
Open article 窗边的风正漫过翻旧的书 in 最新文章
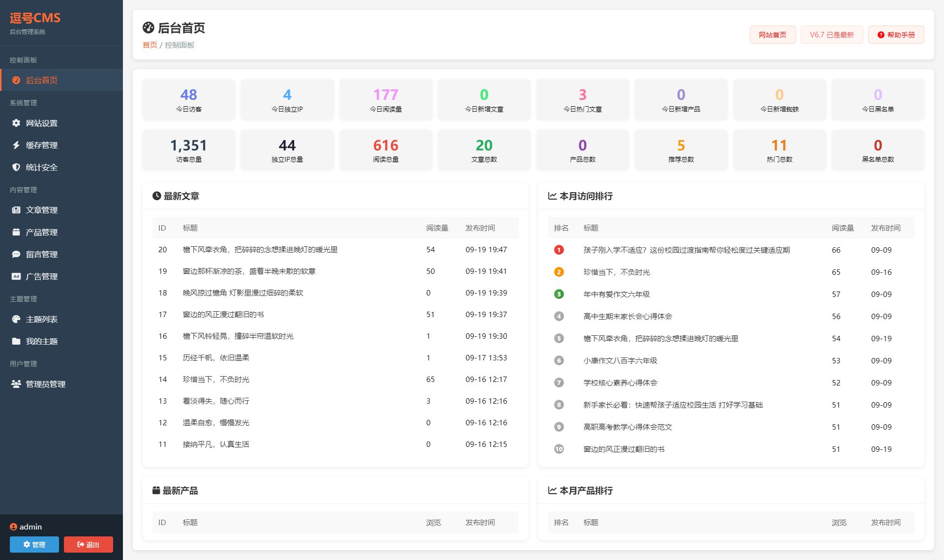click(x=223, y=314)
